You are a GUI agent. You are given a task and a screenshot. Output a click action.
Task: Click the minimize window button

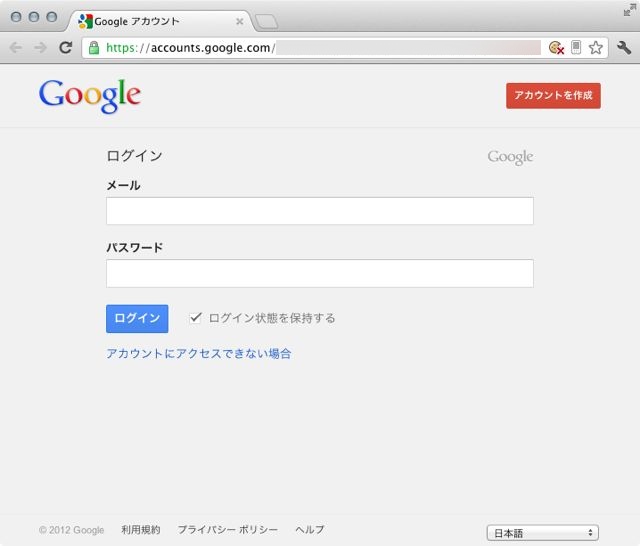tap(34, 17)
